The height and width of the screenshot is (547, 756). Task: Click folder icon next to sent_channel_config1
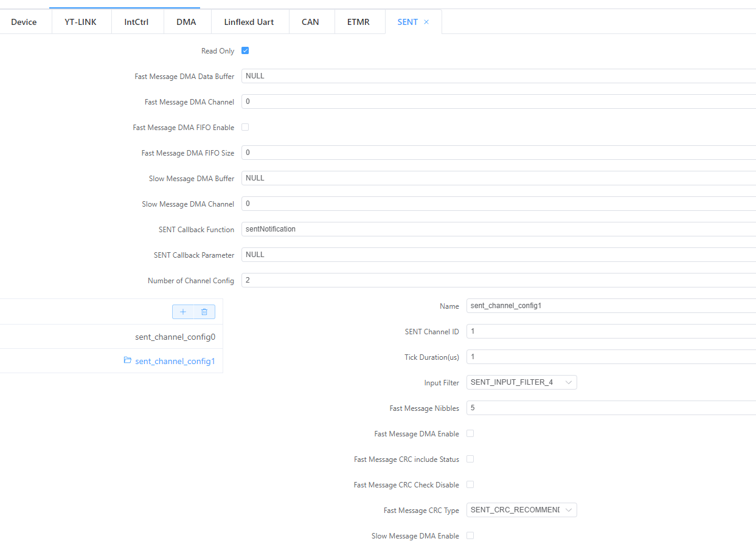point(128,360)
